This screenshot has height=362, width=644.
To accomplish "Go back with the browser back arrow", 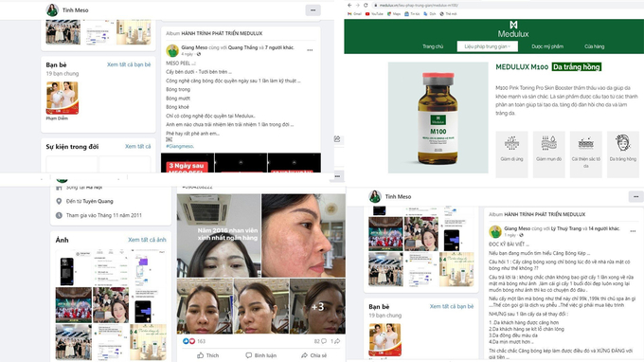I will click(349, 5).
